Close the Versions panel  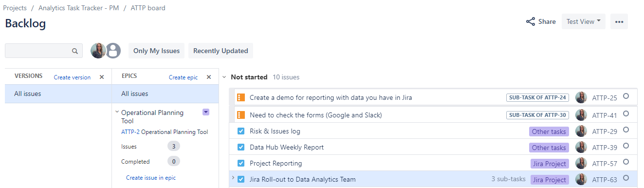point(102,77)
